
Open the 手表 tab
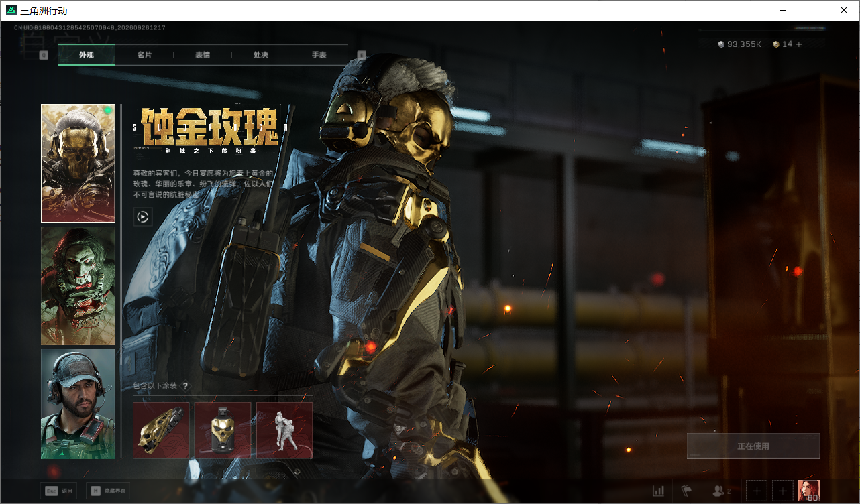pos(319,55)
